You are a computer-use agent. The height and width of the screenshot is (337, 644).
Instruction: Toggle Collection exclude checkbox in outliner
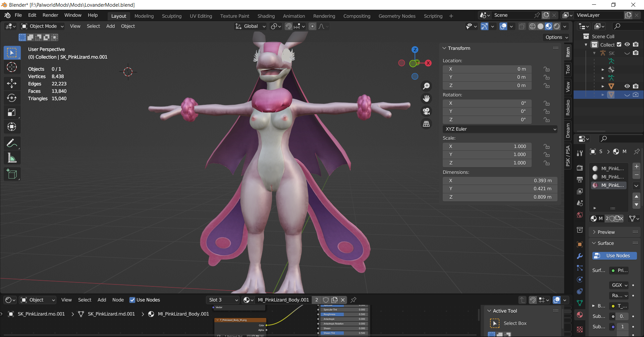619,45
